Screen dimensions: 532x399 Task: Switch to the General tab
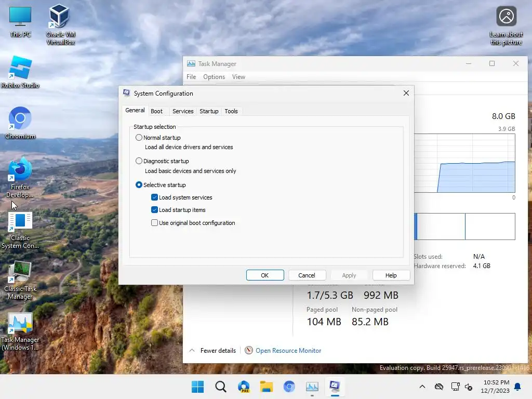[135, 110]
